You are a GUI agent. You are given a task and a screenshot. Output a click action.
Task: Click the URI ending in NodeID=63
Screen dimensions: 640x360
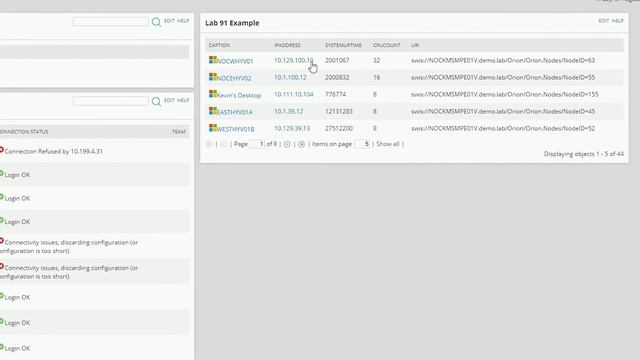(503, 60)
